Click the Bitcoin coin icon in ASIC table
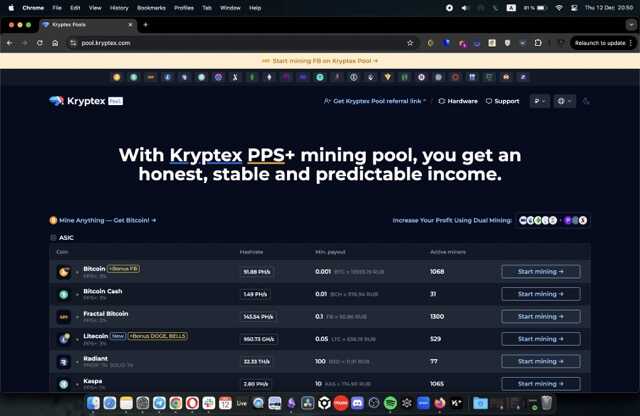Screen dimensions: 640x416 pos(64,272)
